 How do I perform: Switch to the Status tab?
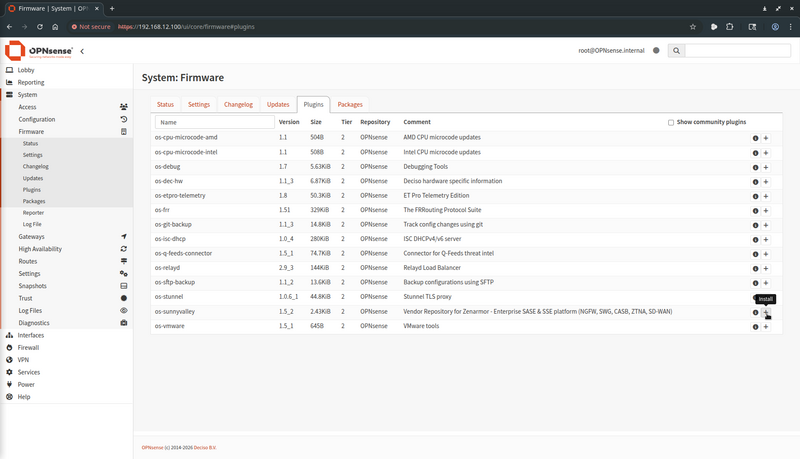pos(165,104)
